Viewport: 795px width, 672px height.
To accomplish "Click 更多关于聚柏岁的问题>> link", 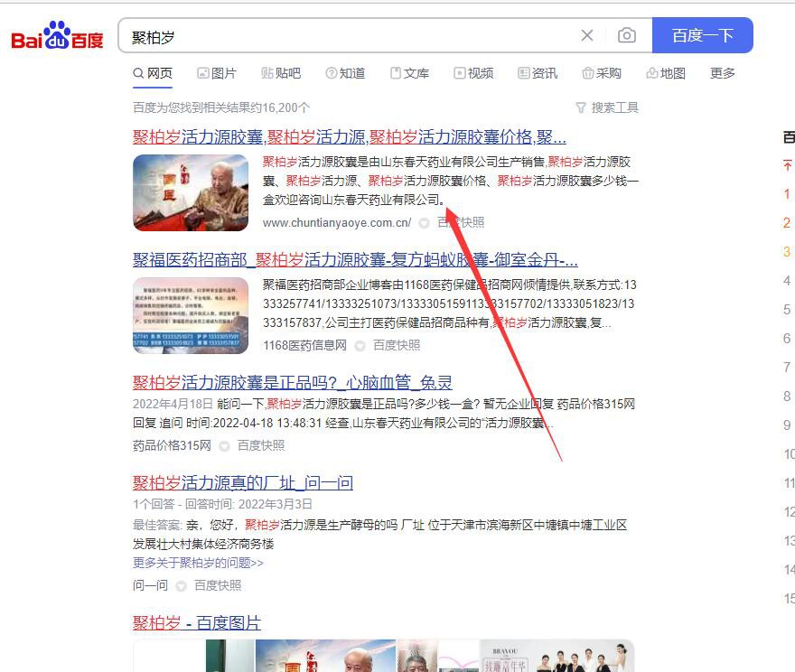I will (x=198, y=563).
